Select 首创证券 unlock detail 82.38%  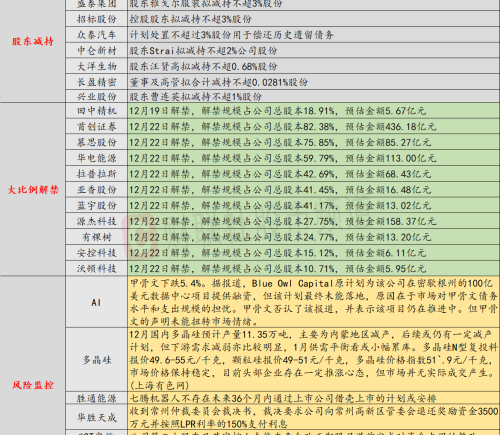[283, 126]
